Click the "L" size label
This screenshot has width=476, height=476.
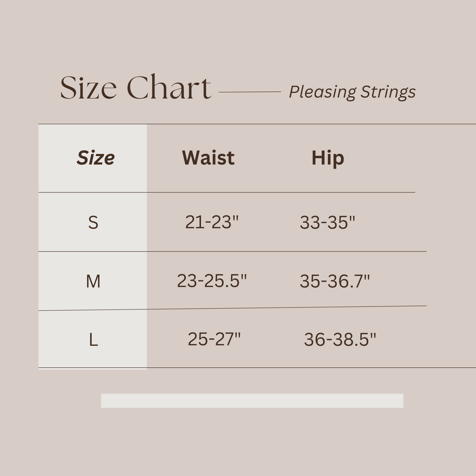click(93, 340)
